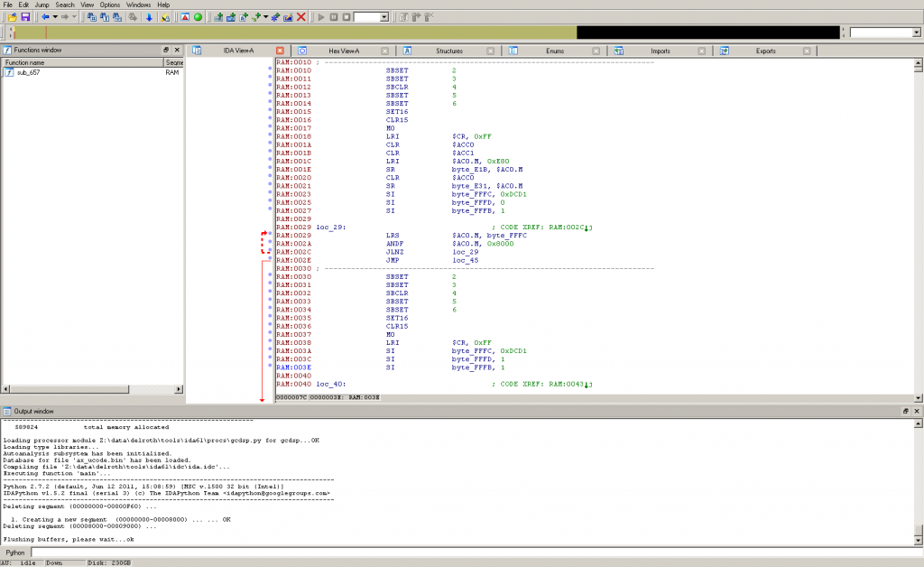Float the Functions window panel
The height and width of the screenshot is (567, 924).
166,51
